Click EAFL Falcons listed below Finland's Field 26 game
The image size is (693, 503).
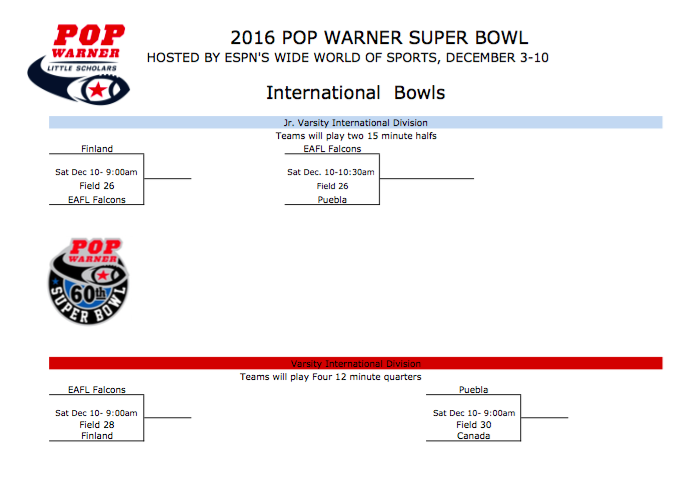97,199
